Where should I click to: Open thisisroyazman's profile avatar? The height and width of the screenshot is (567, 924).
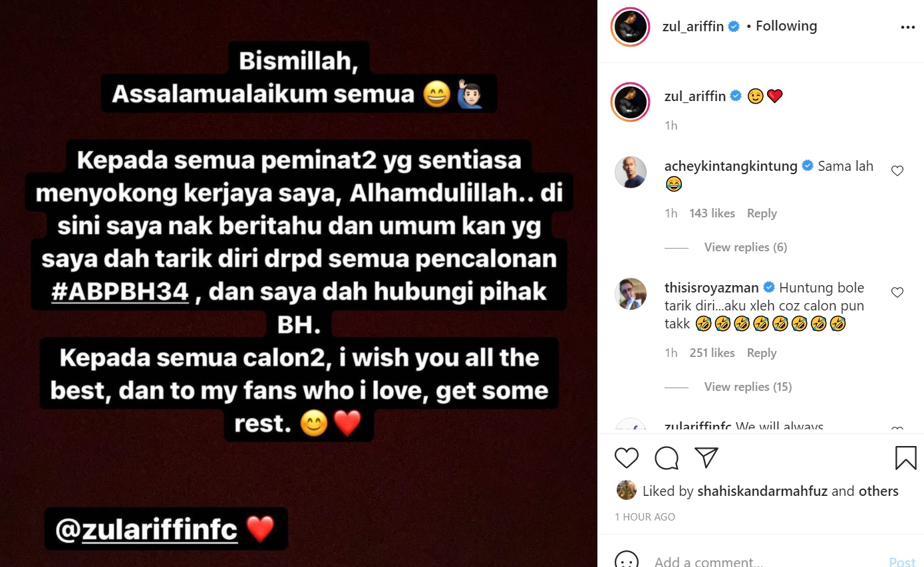(x=630, y=294)
